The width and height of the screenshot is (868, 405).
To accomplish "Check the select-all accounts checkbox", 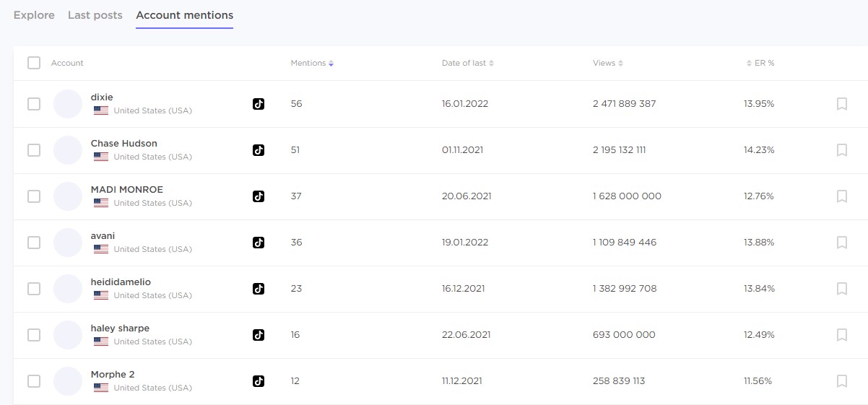I will point(34,63).
